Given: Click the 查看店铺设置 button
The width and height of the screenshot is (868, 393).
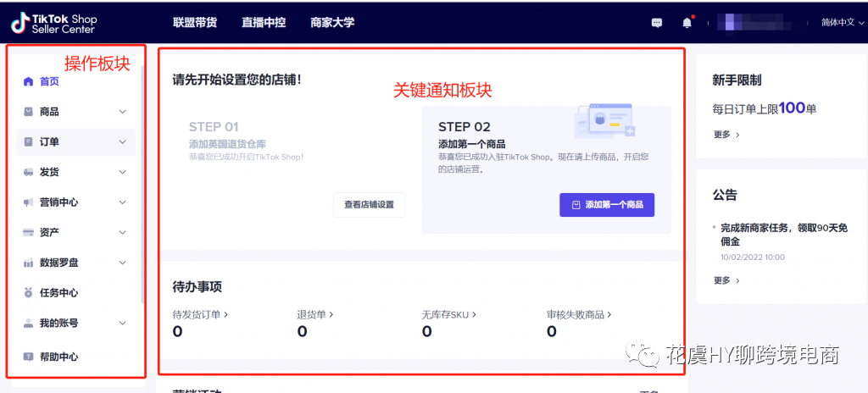Looking at the screenshot, I should pos(369,205).
